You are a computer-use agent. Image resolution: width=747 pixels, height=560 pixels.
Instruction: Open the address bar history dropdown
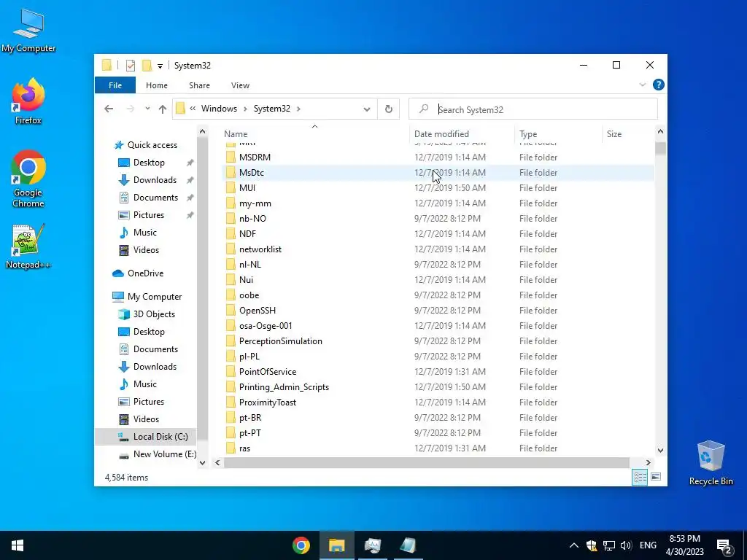click(367, 109)
